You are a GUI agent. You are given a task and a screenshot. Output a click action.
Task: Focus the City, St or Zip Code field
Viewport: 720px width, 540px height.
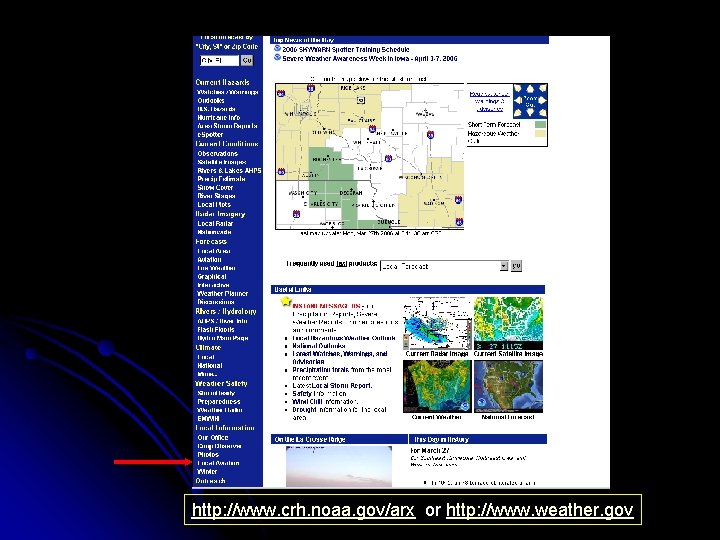pos(219,60)
